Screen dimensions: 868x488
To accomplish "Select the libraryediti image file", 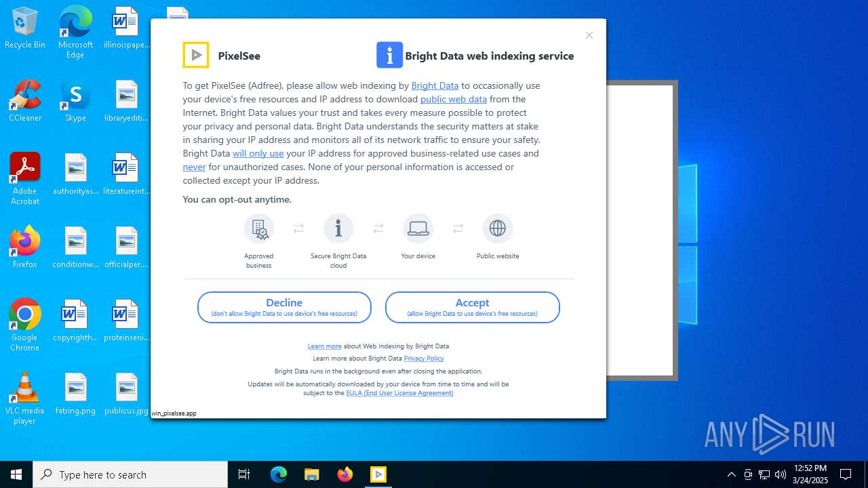I will [126, 101].
